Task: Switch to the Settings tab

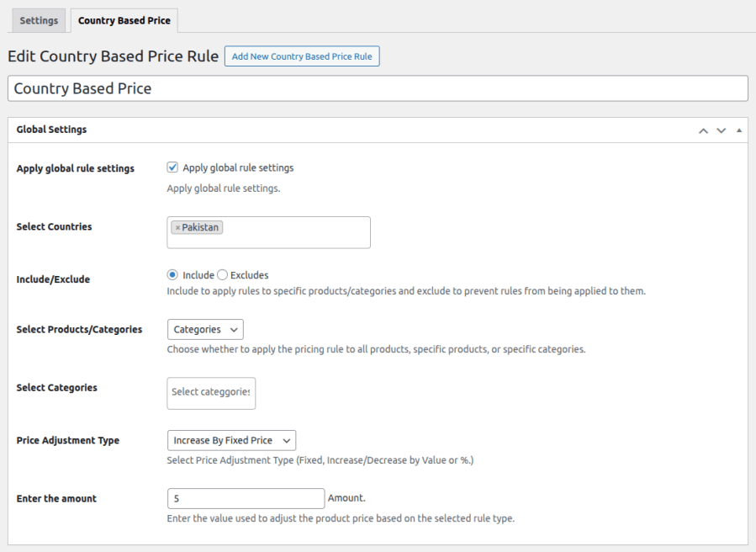Action: (39, 21)
